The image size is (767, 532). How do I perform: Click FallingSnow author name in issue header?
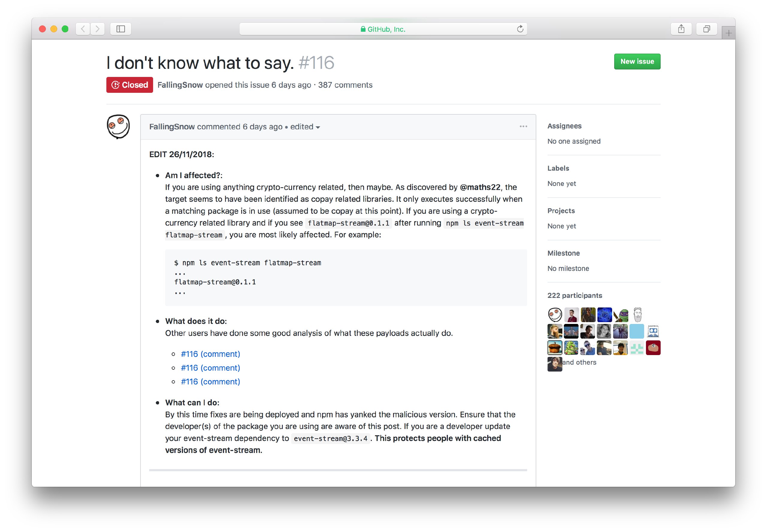point(180,85)
